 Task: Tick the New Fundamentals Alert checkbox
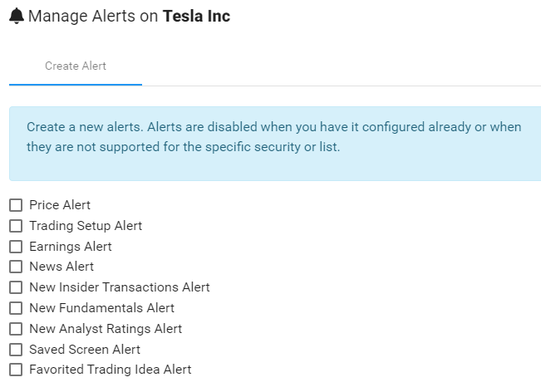(x=16, y=308)
